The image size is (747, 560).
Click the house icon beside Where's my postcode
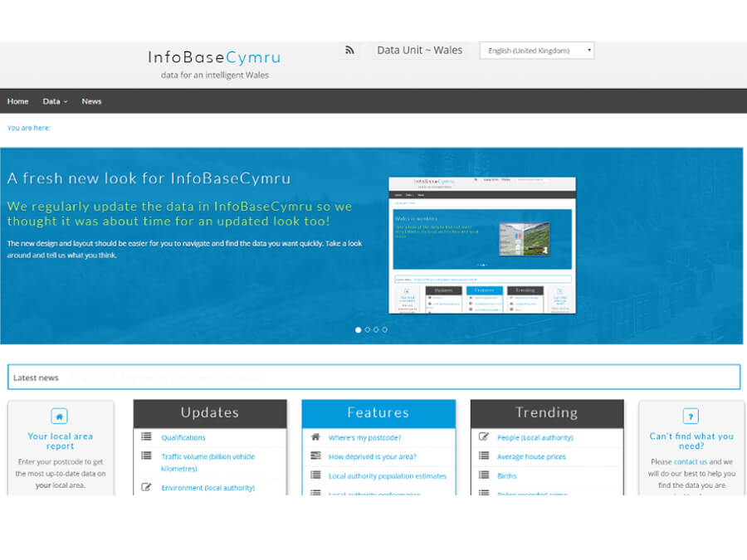(315, 436)
